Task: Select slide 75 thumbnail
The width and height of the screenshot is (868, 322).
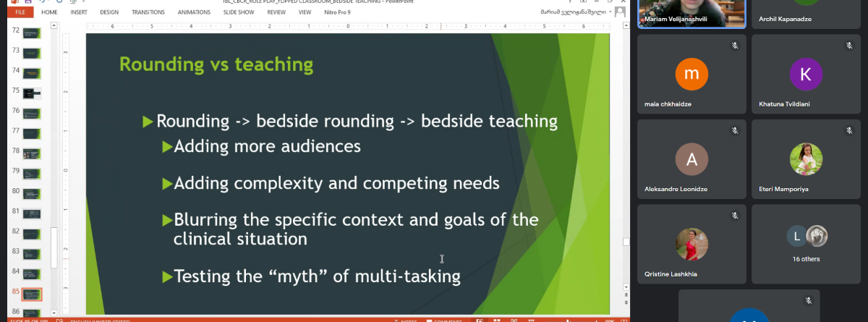Action: point(32,93)
